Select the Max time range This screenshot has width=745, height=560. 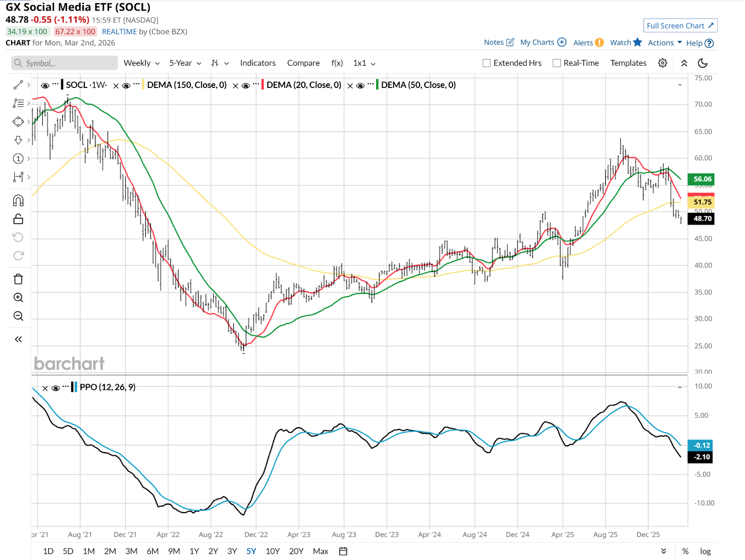321,551
